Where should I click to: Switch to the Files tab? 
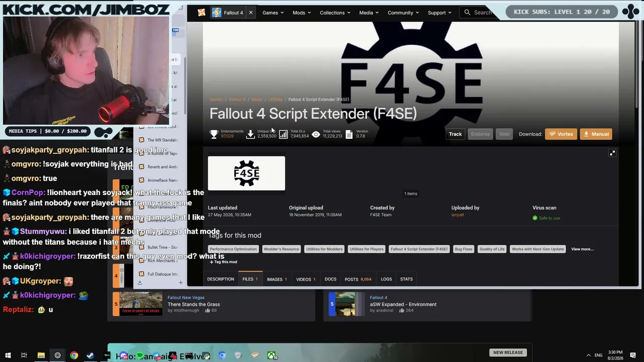(x=250, y=279)
